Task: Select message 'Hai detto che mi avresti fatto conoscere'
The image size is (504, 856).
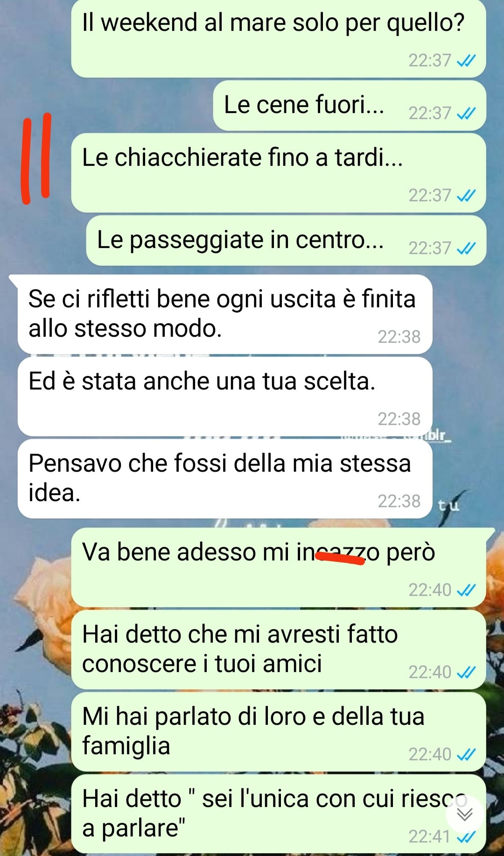Action: coord(279,650)
